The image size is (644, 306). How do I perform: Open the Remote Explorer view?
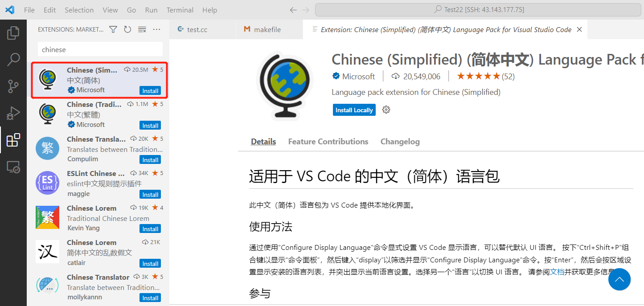pos(13,167)
